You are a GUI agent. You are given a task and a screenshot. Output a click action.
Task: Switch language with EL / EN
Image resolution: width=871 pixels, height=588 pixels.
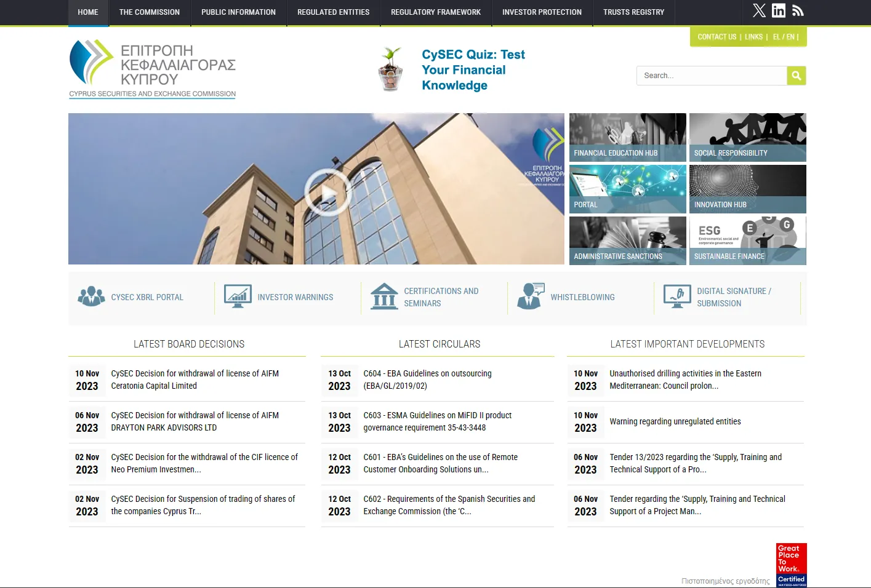(x=784, y=37)
